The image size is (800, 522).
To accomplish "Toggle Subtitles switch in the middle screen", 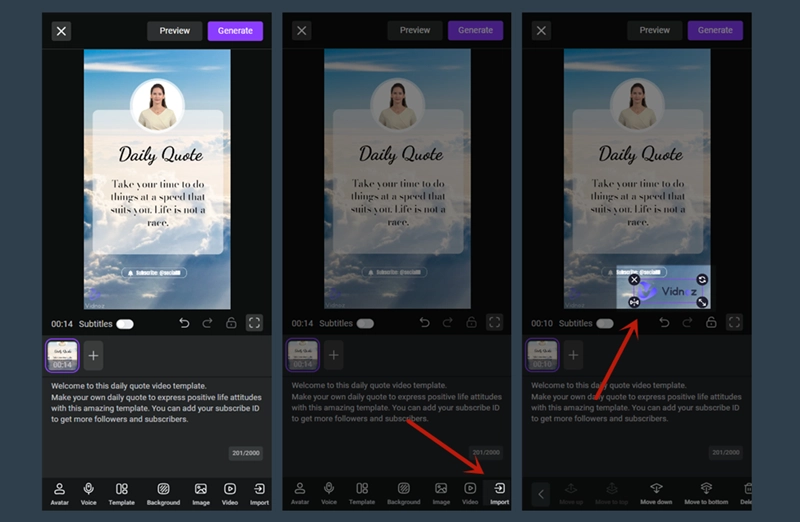I will pos(365,324).
